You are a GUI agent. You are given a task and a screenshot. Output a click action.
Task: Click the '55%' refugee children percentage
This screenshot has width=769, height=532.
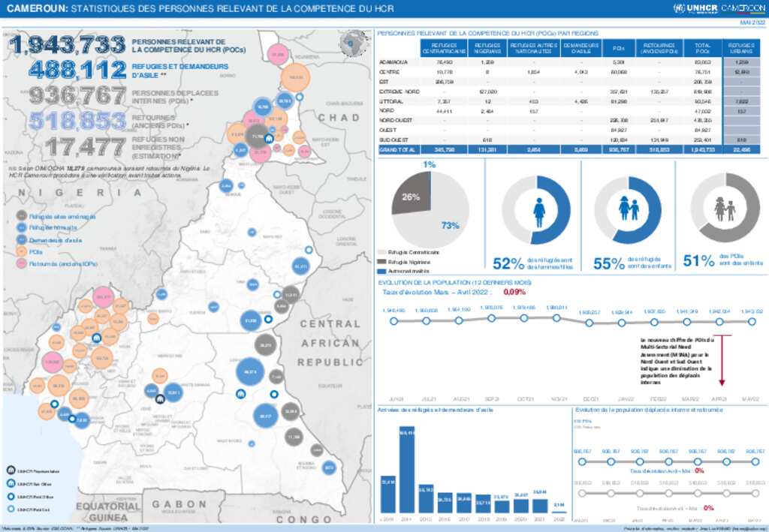[x=608, y=263]
